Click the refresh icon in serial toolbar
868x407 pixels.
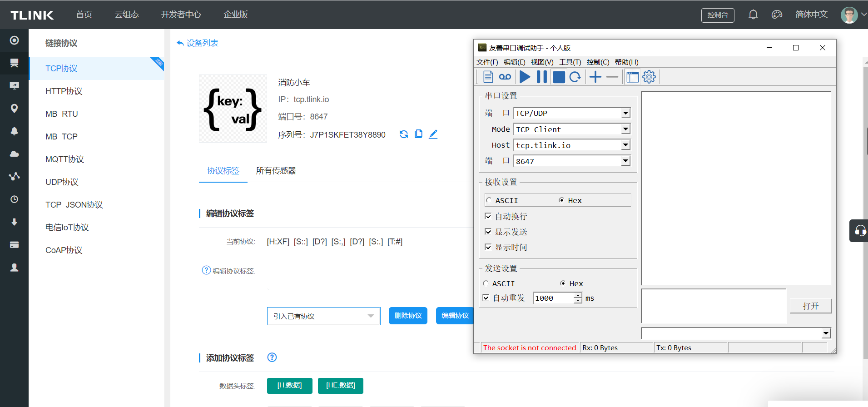coord(575,77)
